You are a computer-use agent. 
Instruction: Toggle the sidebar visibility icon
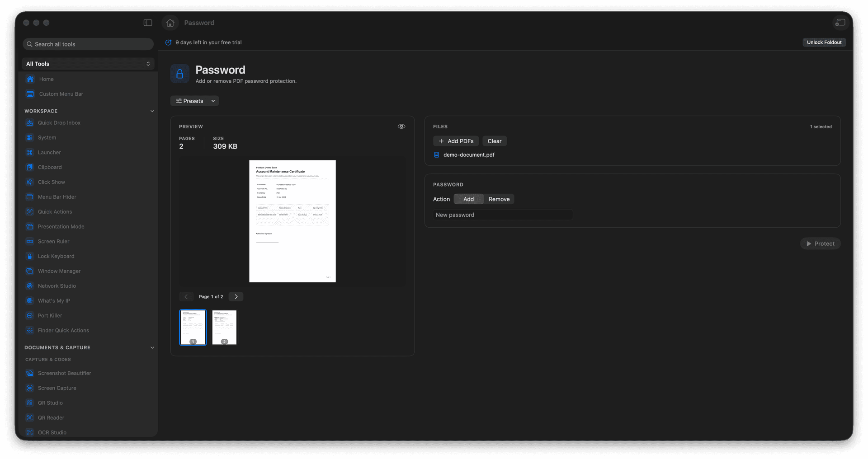point(148,23)
